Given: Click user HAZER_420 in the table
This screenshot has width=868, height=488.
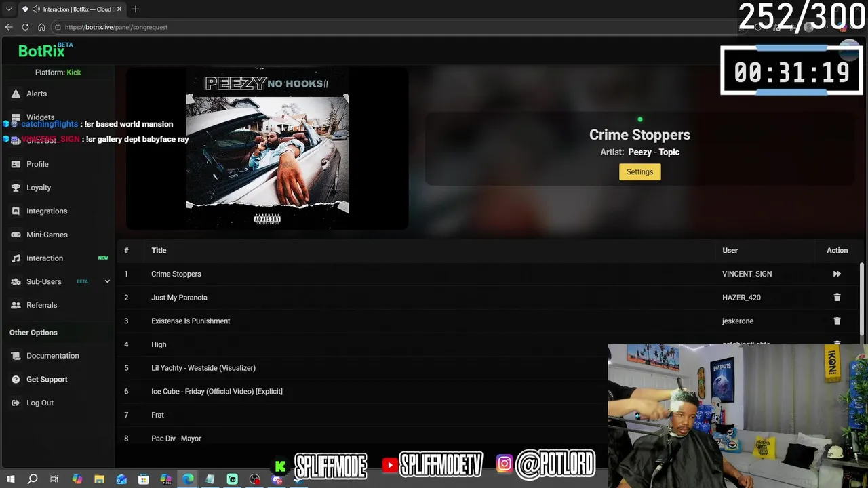Looking at the screenshot, I should tap(741, 298).
